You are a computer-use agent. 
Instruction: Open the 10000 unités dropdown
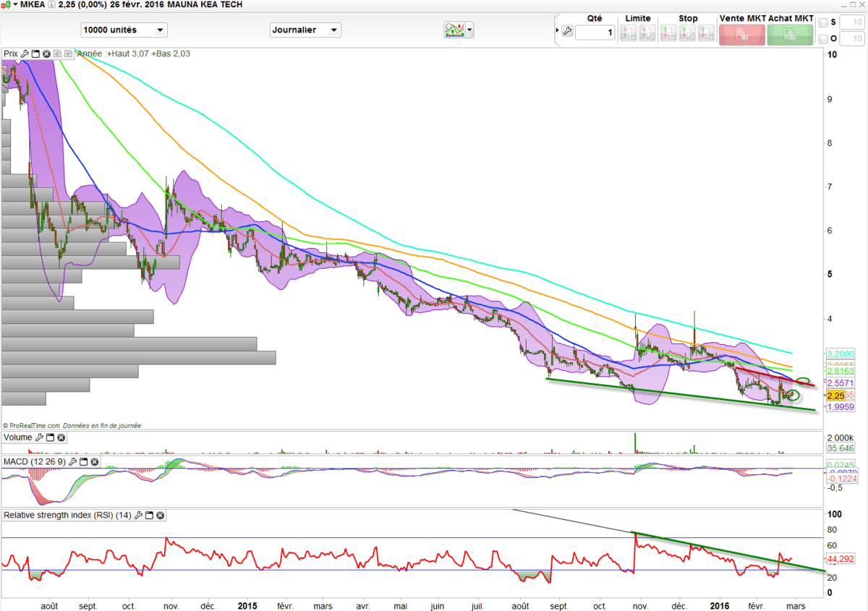tap(124, 30)
